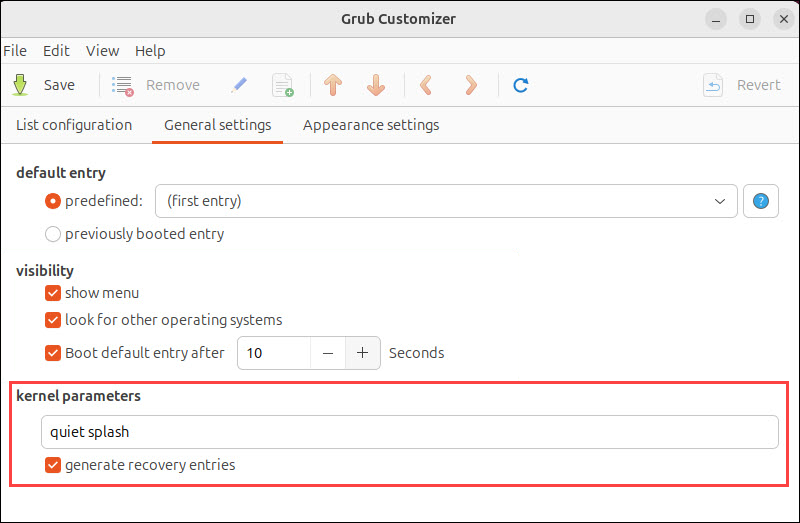The width and height of the screenshot is (800, 523).
Task: Select the predefined radio button
Action: coord(53,201)
